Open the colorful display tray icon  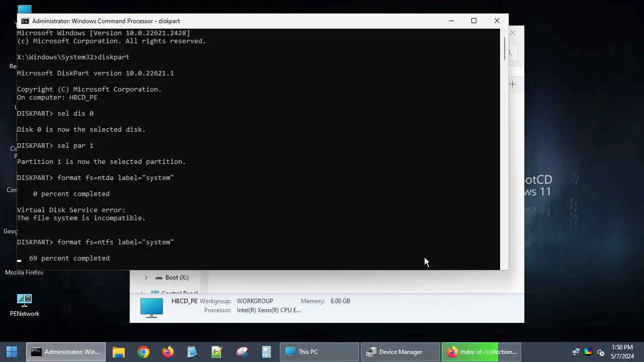(x=588, y=352)
